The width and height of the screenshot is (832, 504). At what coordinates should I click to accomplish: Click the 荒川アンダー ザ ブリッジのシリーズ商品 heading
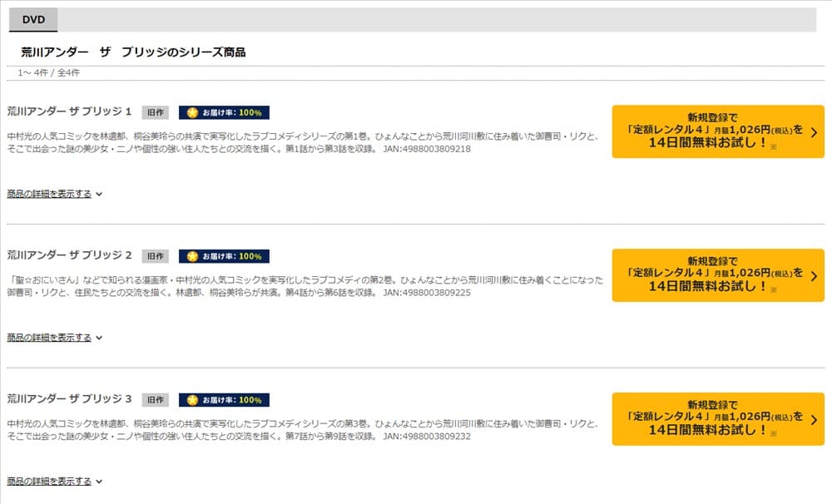click(133, 52)
